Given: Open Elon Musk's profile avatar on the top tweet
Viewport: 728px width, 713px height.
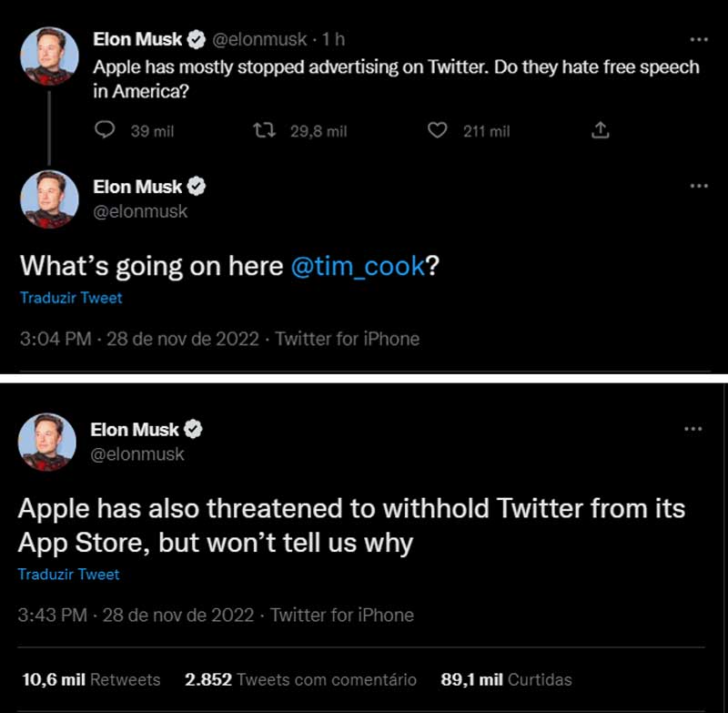Looking at the screenshot, I should pyautogui.click(x=50, y=55).
